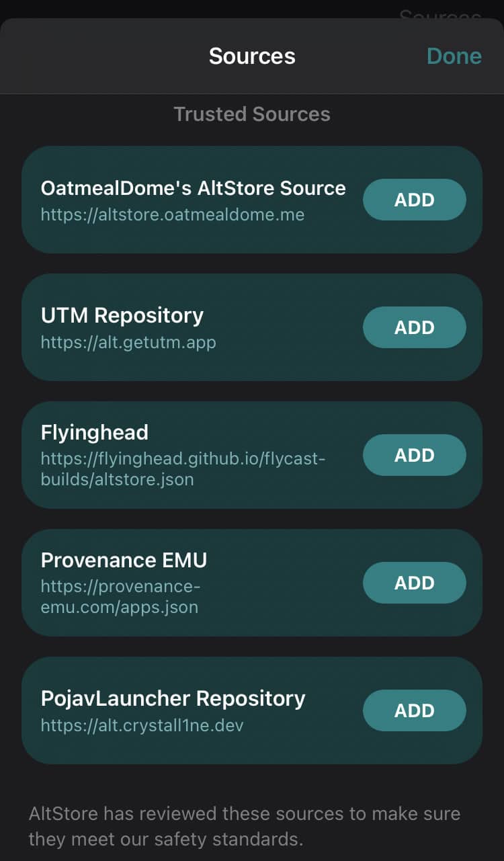504x861 pixels.
Task: Open the altstore.oatmealdome.me URL
Action: click(x=172, y=215)
